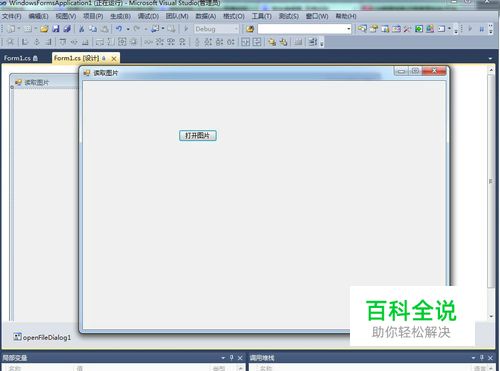
Task: Expand the empty search combo box arrow
Action: click(348, 29)
